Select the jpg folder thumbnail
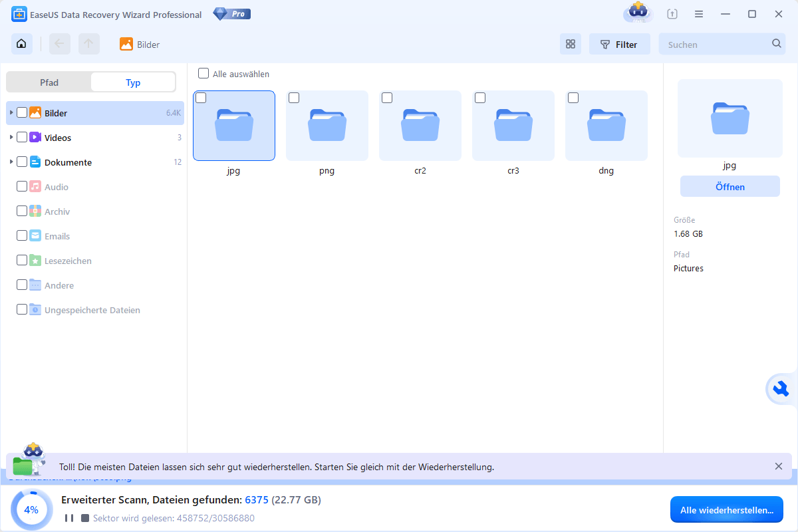This screenshot has width=798, height=532. (x=234, y=126)
